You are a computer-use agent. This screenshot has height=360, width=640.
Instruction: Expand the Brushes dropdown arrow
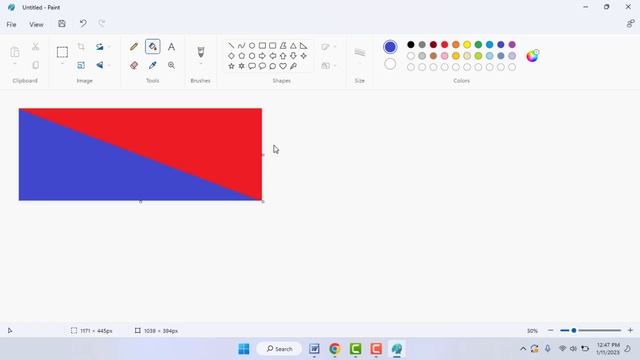tap(200, 64)
